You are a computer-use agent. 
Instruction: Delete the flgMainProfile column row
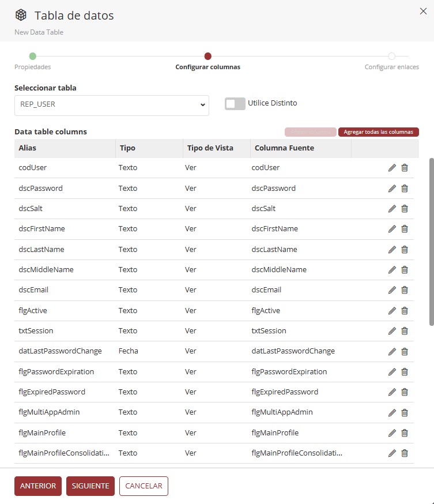405,433
